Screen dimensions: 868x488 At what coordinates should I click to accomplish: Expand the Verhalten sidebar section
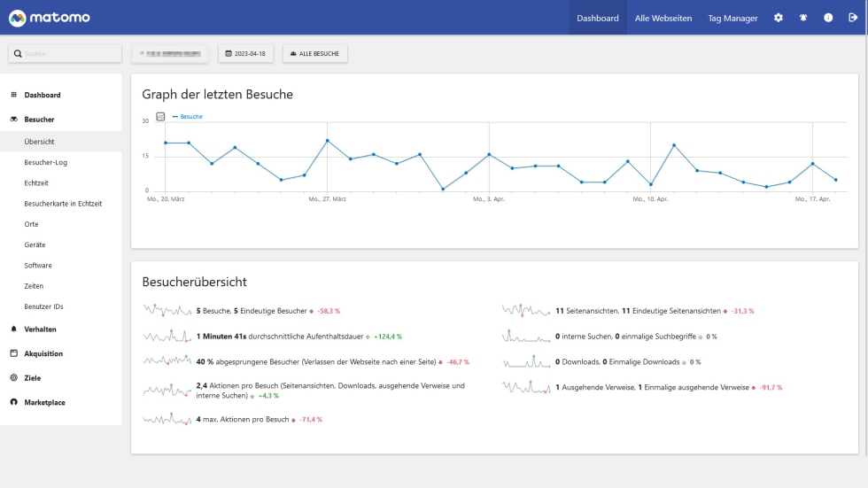point(40,329)
